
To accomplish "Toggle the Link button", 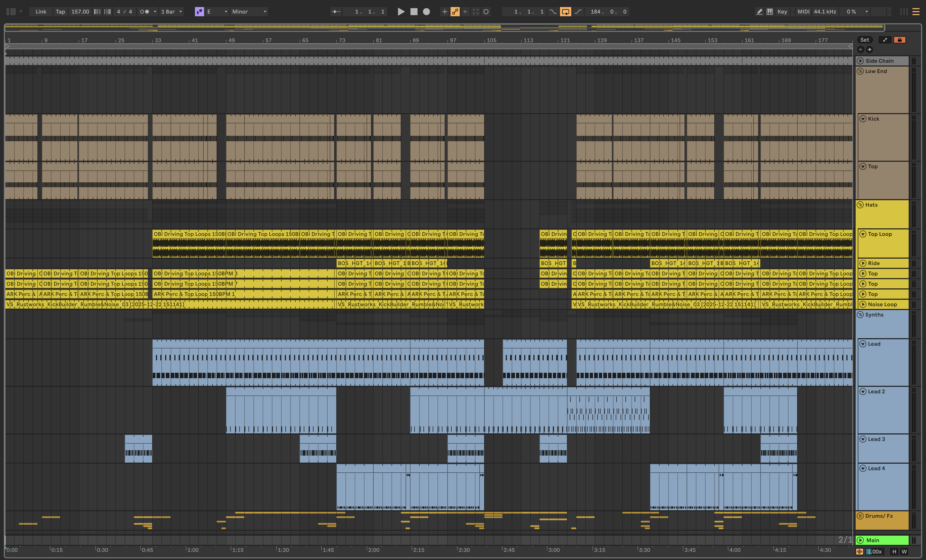I will pyautogui.click(x=41, y=12).
